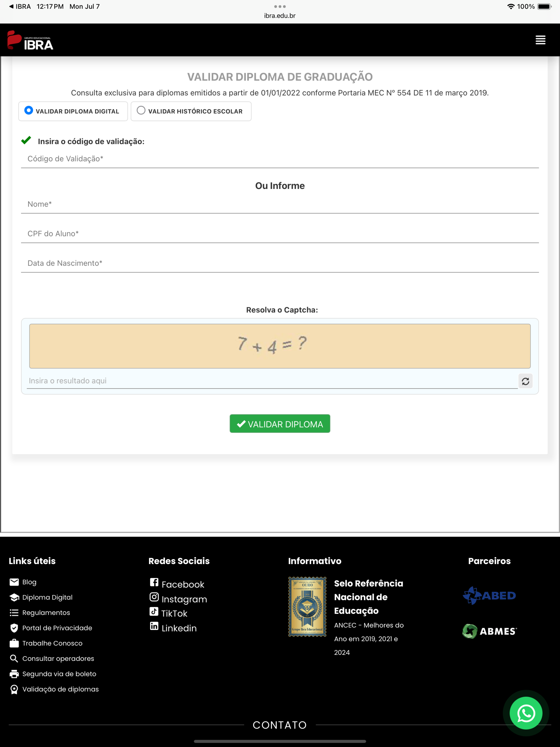The image size is (560, 747).
Task: Open the Segunda via de boleto link
Action: pos(59,674)
